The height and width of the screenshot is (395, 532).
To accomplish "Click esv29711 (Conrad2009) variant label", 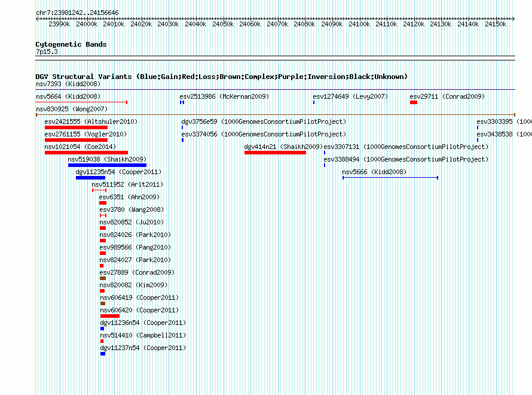I will [447, 96].
